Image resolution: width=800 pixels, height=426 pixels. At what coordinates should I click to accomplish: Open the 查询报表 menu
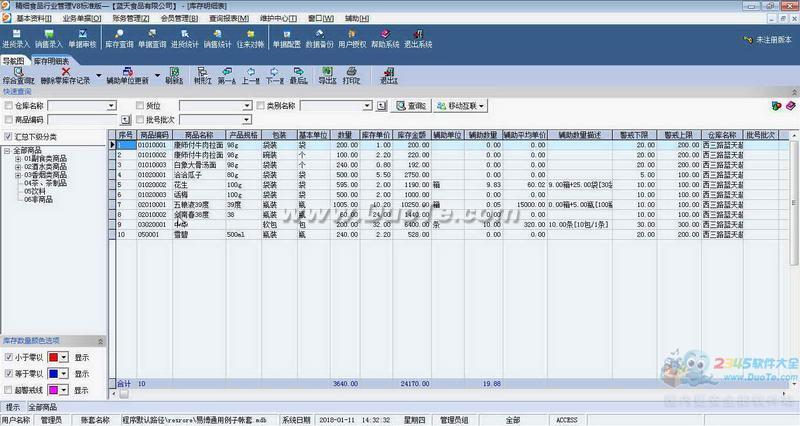coord(229,18)
